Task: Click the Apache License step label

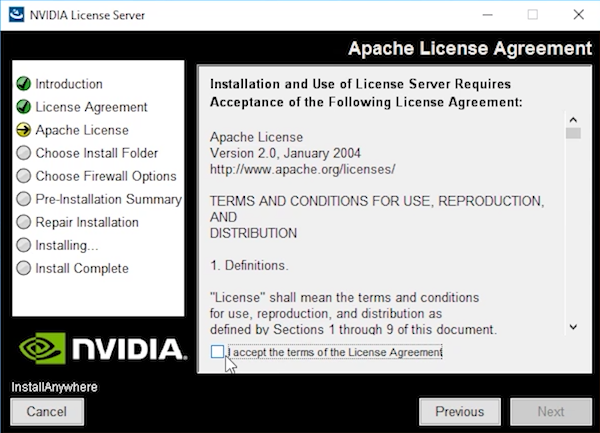Action: tap(82, 130)
